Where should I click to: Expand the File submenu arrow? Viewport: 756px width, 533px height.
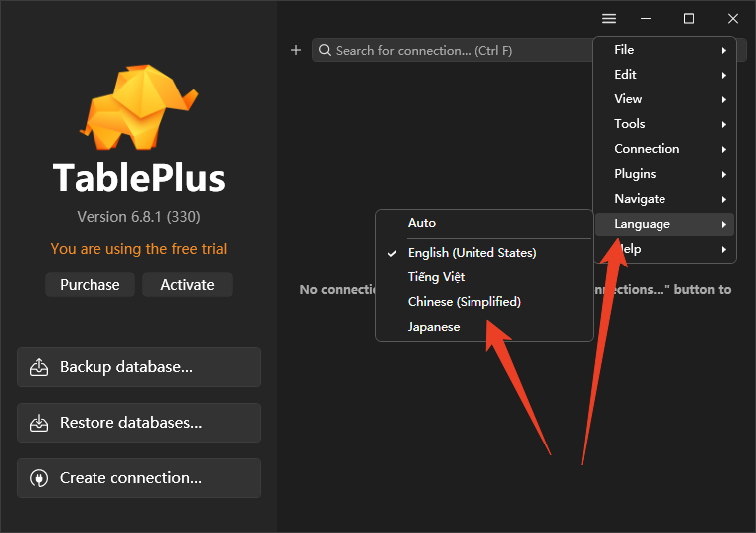pos(724,50)
